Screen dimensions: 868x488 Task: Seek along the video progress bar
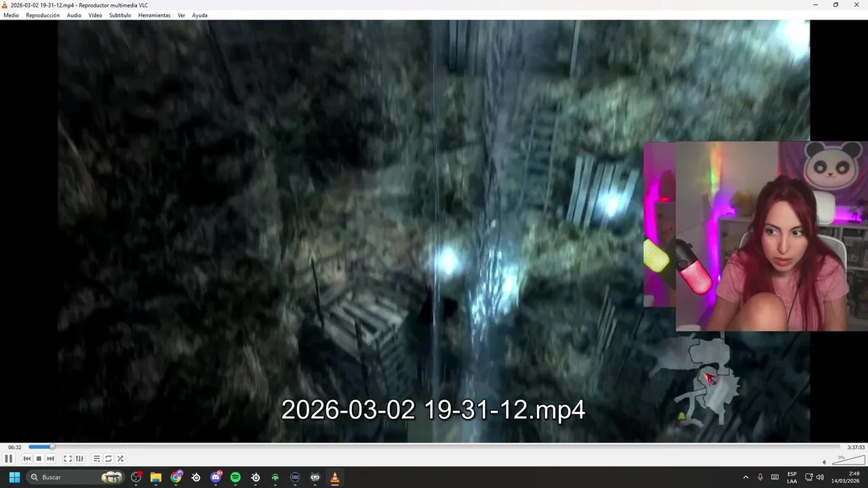pyautogui.click(x=434, y=447)
